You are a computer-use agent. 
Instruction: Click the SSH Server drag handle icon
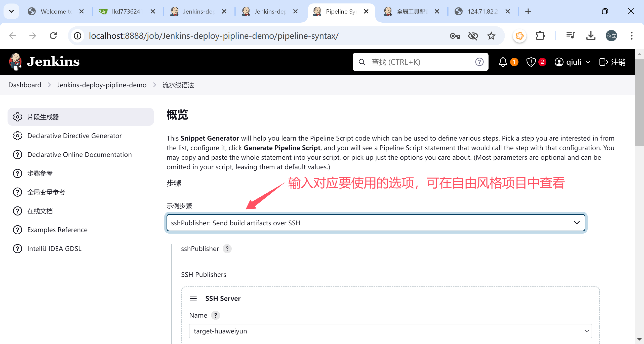coord(193,298)
